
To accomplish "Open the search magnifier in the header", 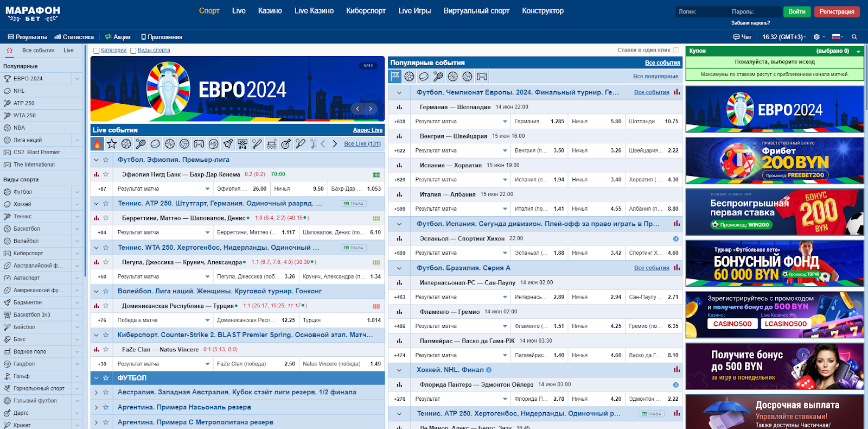I will click(854, 37).
